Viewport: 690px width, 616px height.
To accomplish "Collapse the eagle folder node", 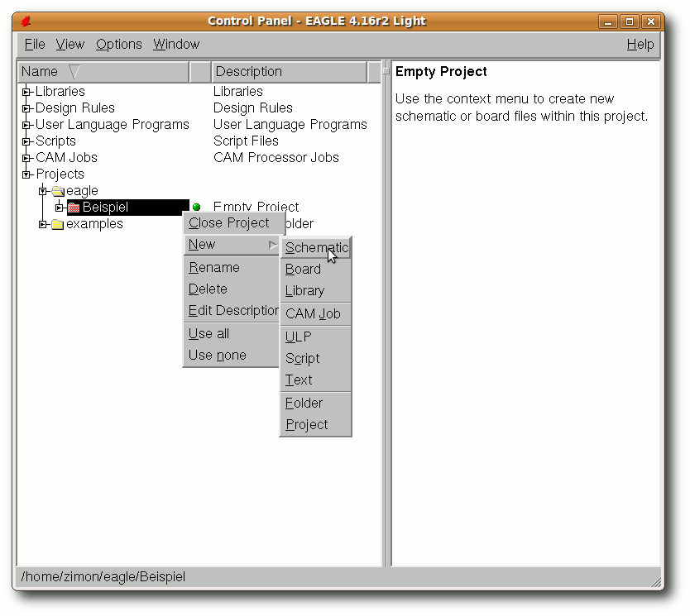I will tap(43, 191).
